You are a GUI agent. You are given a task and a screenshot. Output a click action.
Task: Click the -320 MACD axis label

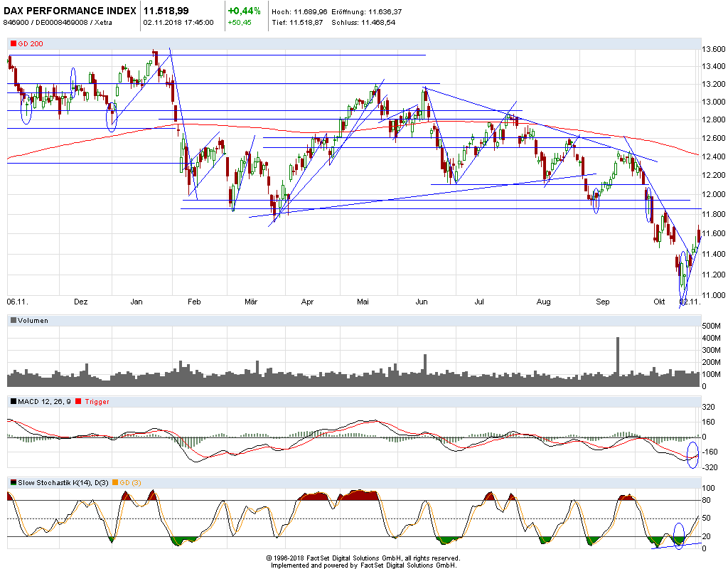(x=710, y=468)
